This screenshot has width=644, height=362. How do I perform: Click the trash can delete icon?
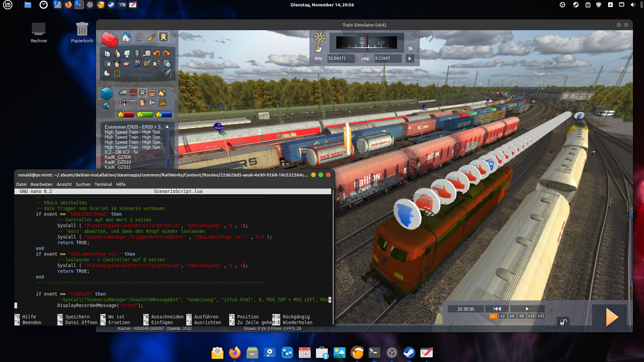tap(137, 54)
